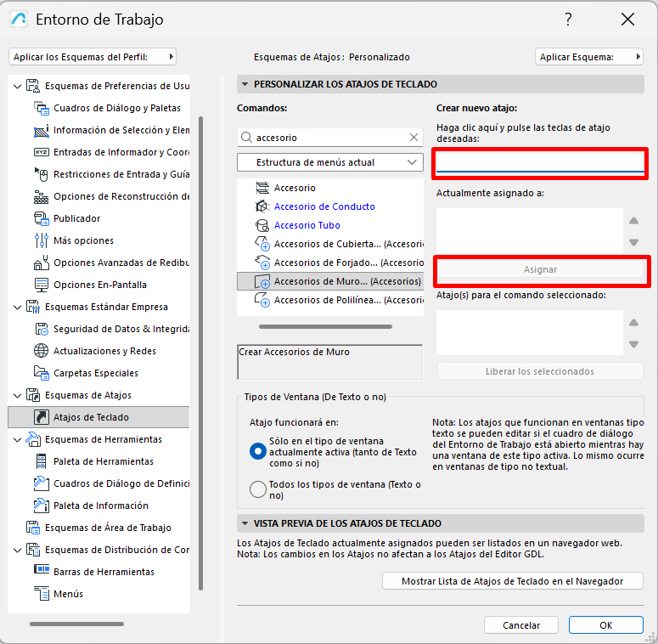Select 'Accesorios de Cubierta' in the command list

coord(348,244)
